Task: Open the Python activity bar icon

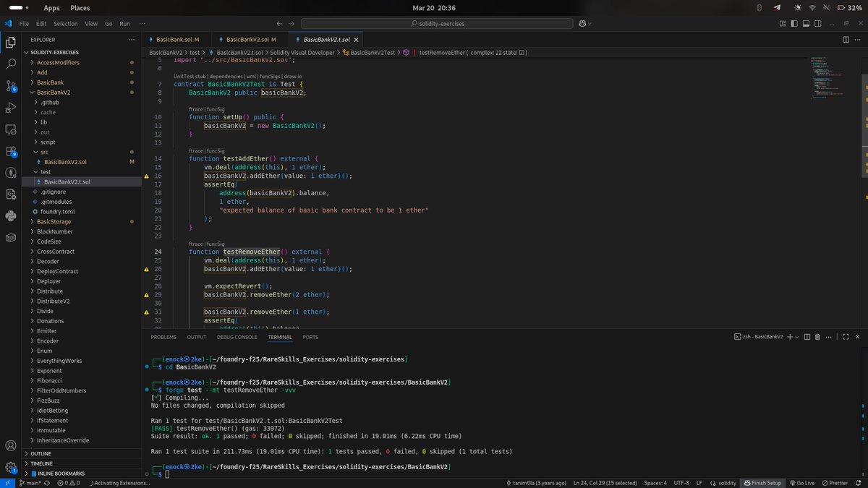Action: (11, 215)
